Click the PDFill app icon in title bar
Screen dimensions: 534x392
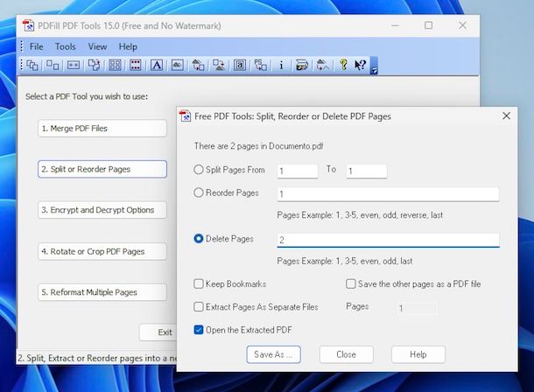pyautogui.click(x=28, y=25)
